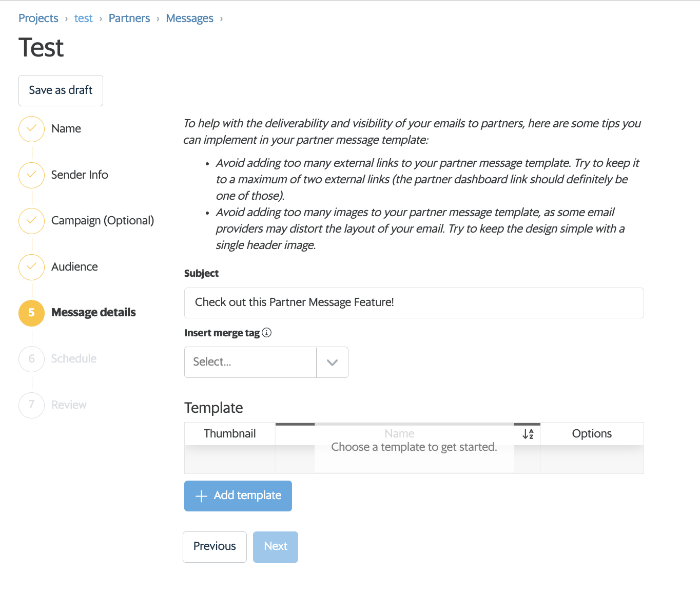Click the step 7 Review circle

coord(32,405)
